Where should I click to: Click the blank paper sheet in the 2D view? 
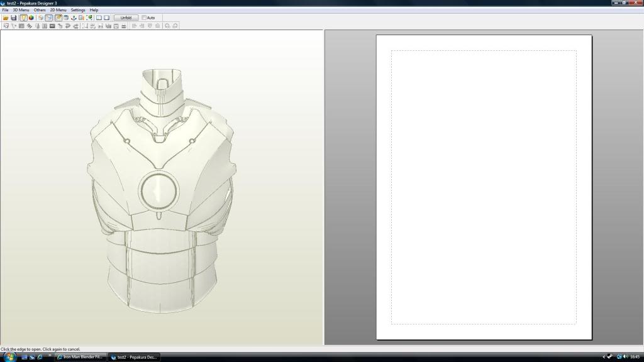484,187
